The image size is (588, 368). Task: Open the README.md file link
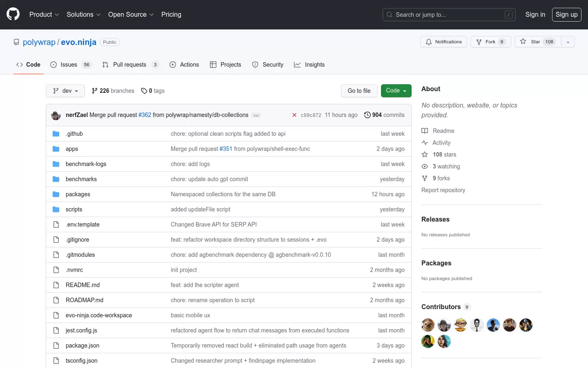[82, 285]
